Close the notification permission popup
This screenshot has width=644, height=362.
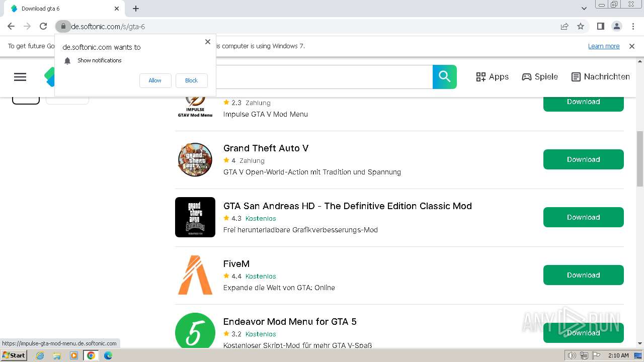click(x=208, y=42)
